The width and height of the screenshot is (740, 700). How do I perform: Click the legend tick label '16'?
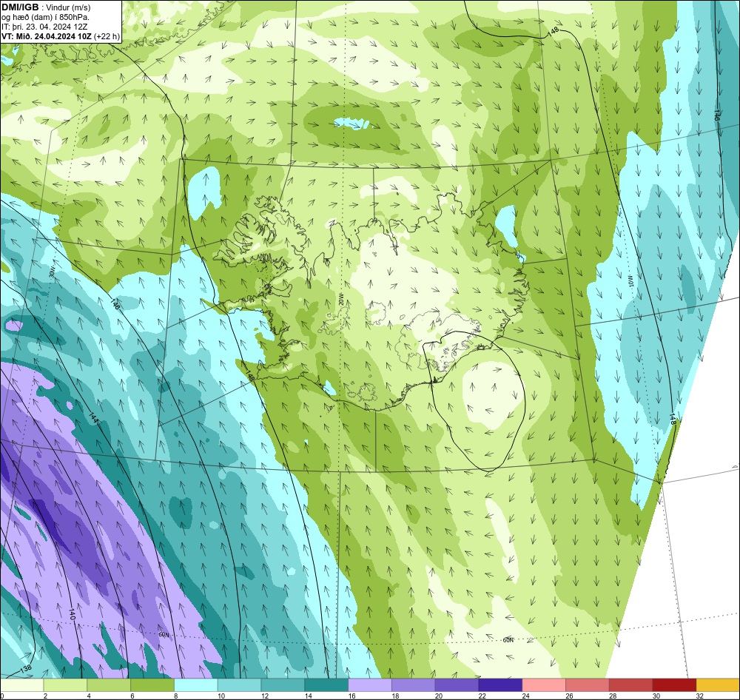pyautogui.click(x=352, y=696)
